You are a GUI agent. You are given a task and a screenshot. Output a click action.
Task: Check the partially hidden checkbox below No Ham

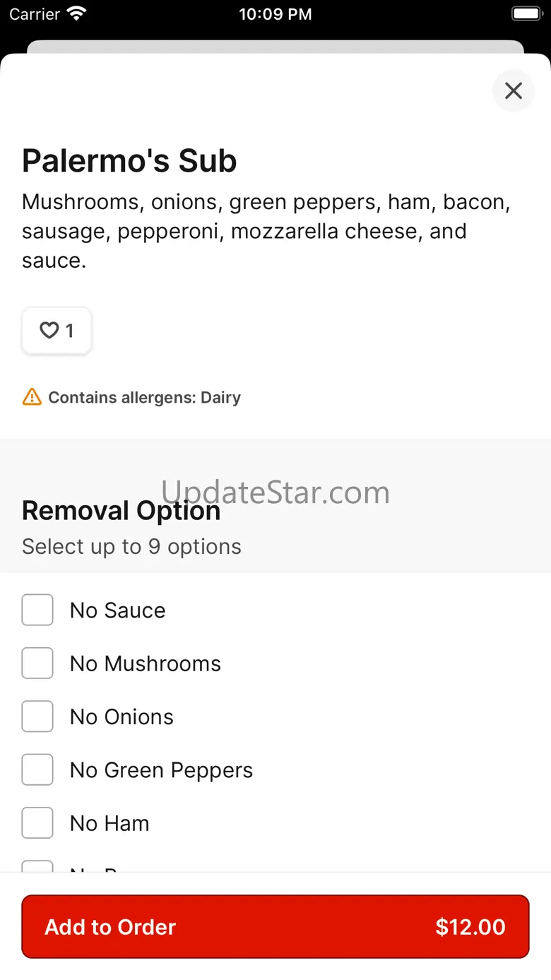pyautogui.click(x=37, y=866)
